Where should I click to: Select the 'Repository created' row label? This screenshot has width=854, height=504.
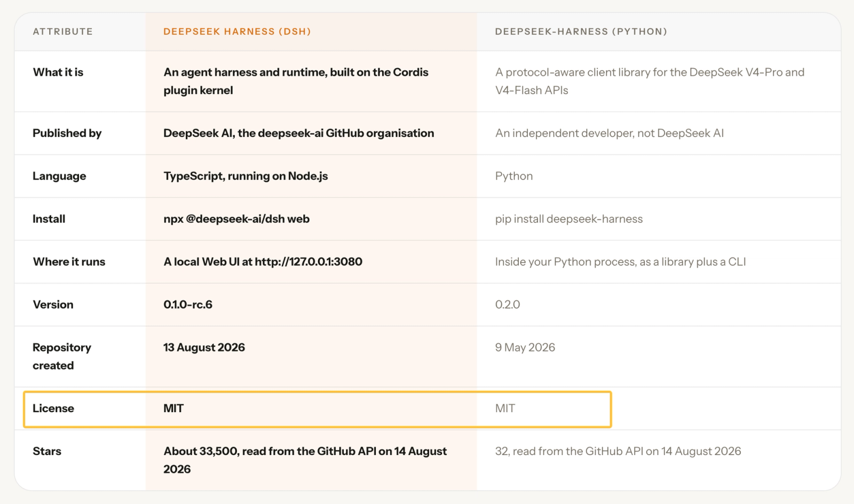62,356
